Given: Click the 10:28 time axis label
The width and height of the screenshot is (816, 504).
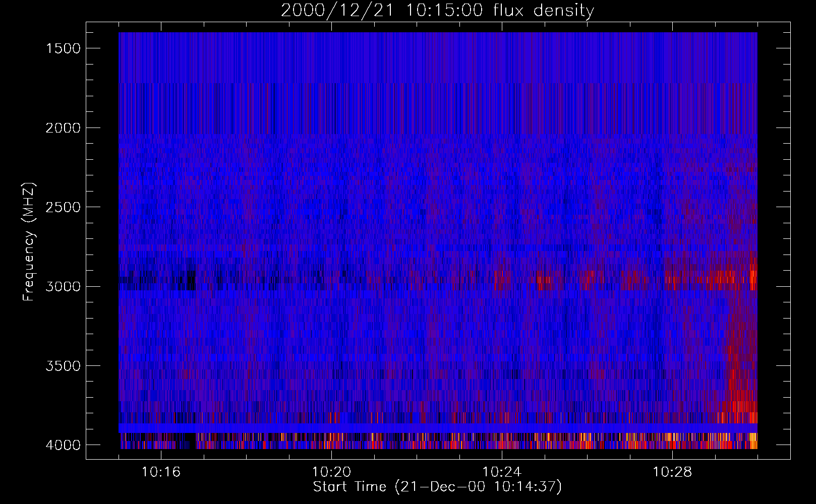Looking at the screenshot, I should click(672, 472).
